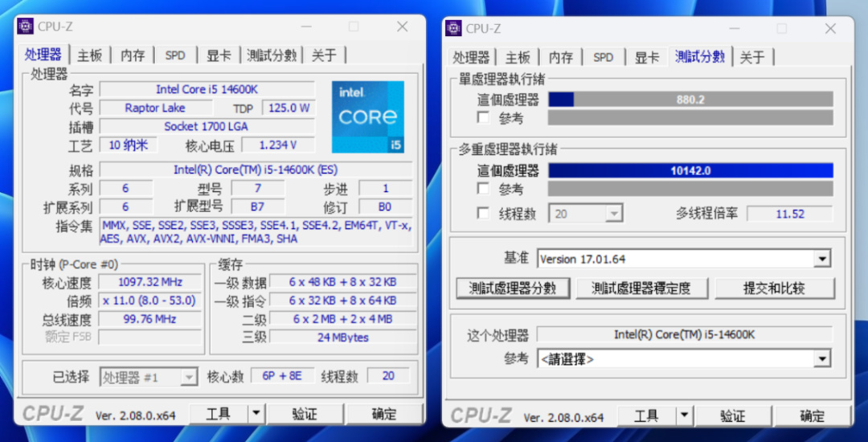
Task: Click the single-thread 參考 reference bar
Action: point(690,118)
